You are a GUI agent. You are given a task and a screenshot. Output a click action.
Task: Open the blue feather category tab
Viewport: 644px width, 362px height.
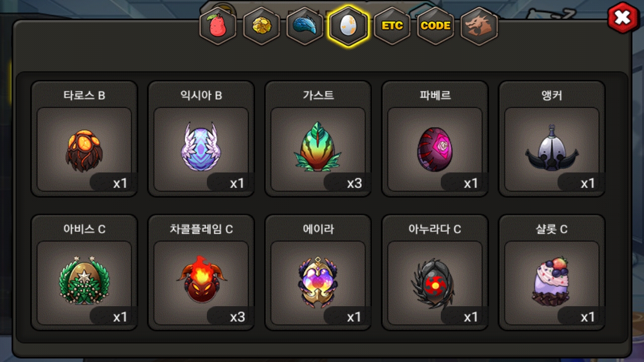(305, 26)
